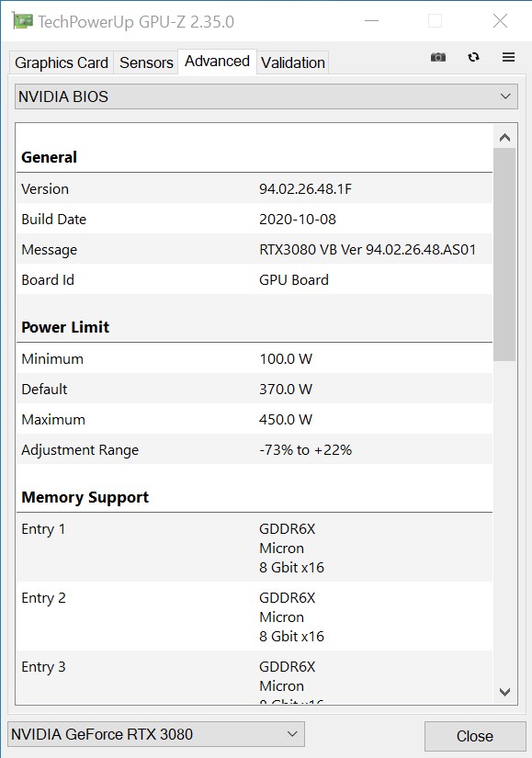Click the refresh icon in the toolbar
This screenshot has height=758, width=532.
473,57
